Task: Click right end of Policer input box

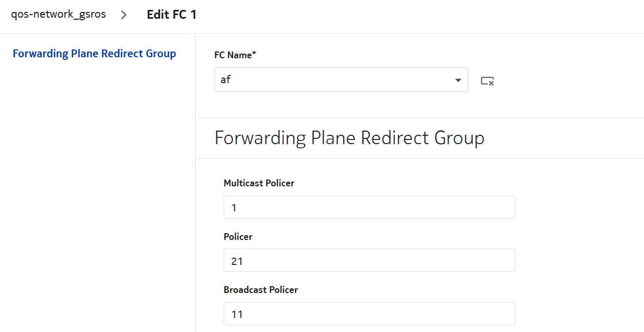Action: (507, 260)
